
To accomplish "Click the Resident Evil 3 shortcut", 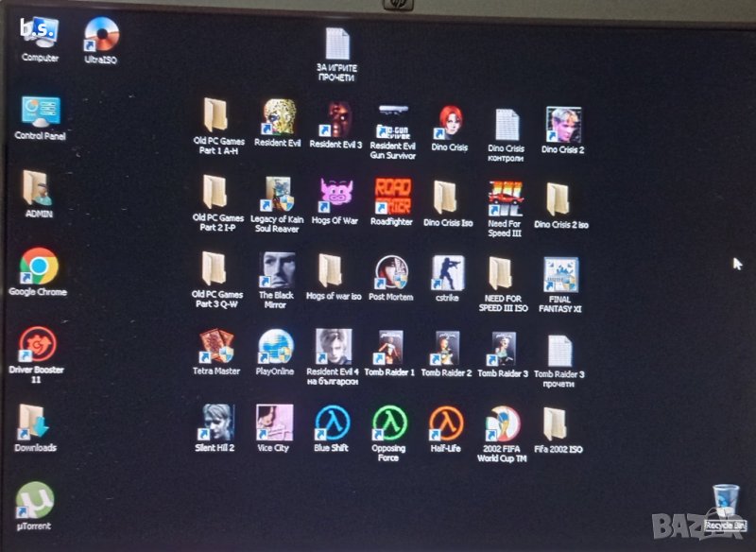I will [x=335, y=119].
